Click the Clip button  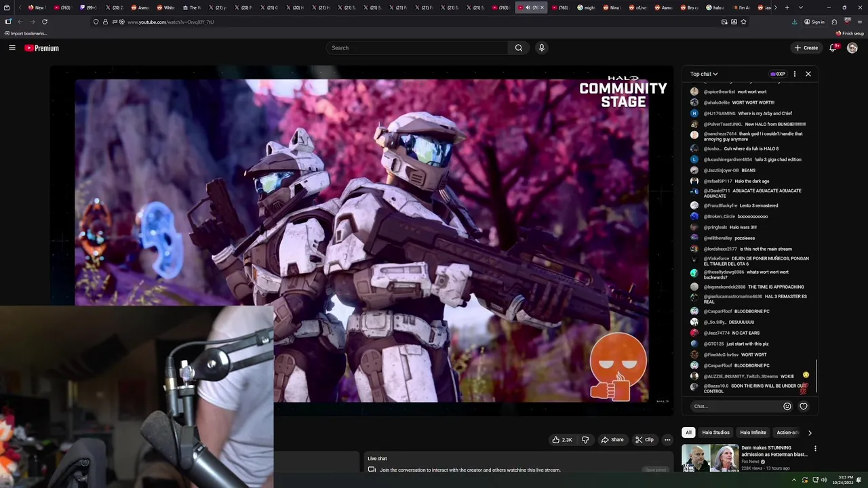point(645,440)
